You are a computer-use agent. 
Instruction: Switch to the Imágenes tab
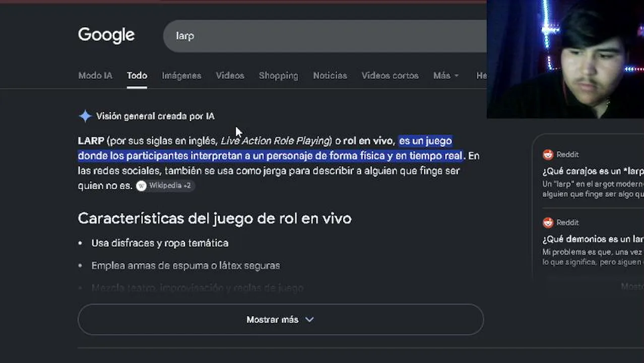[181, 76]
